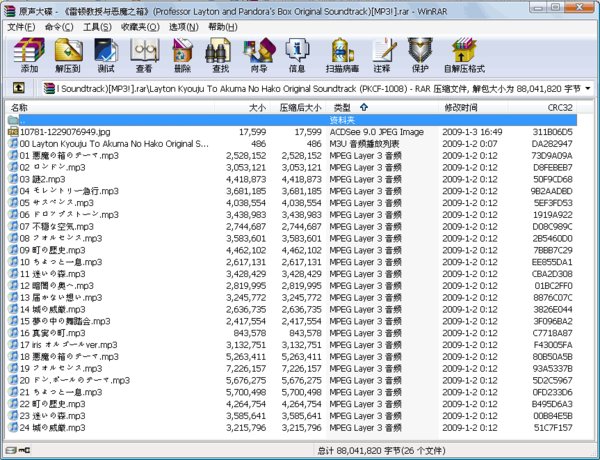Click the View (查看) book icon
The height and width of the screenshot is (460, 600).
pyautogui.click(x=144, y=50)
